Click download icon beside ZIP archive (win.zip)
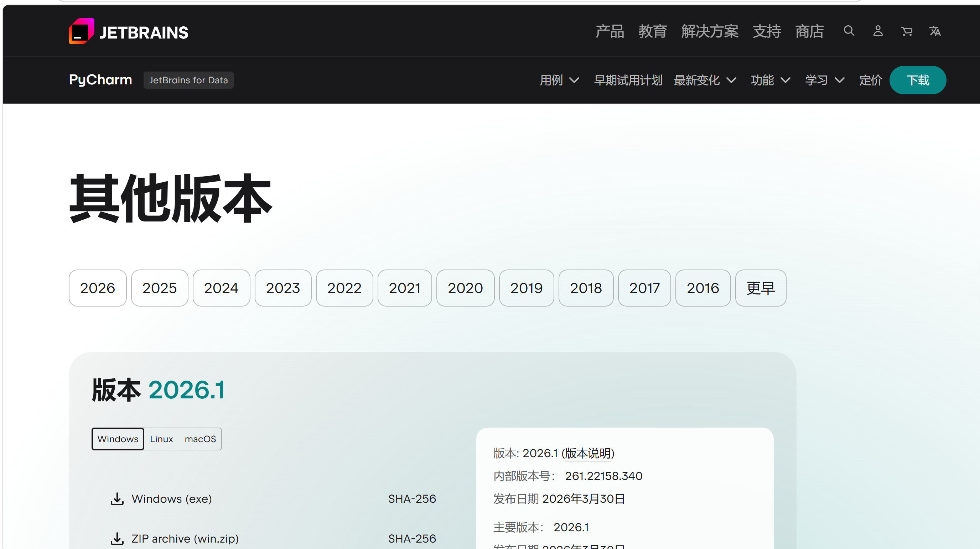The height and width of the screenshot is (549, 980). click(x=117, y=538)
